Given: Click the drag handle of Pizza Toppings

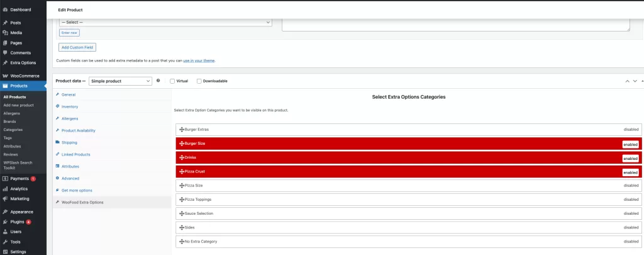Looking at the screenshot, I should coord(182,200).
